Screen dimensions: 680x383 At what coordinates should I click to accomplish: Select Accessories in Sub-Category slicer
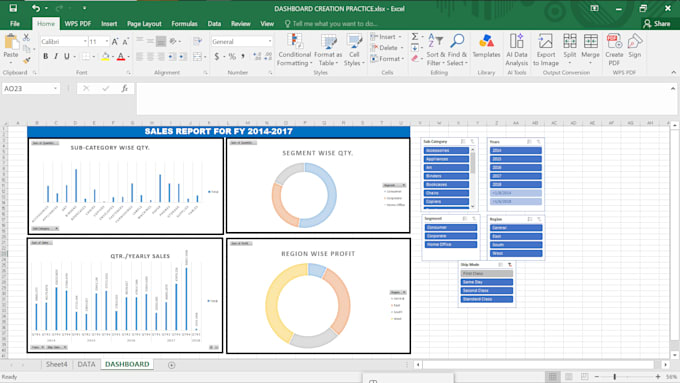[x=446, y=151]
